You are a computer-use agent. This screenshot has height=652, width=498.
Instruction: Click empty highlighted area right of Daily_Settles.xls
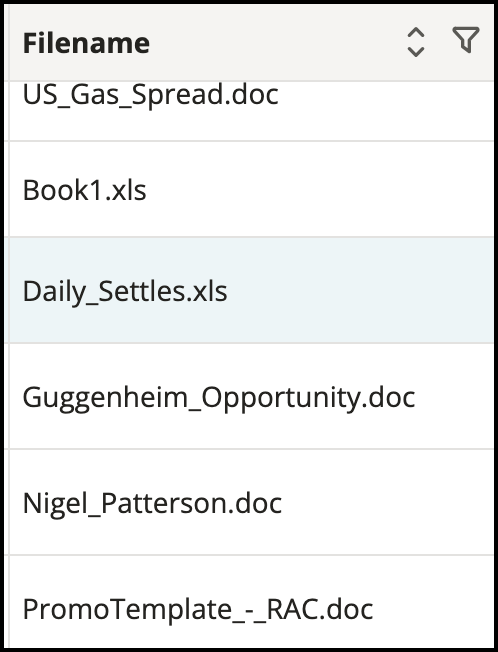(x=360, y=291)
